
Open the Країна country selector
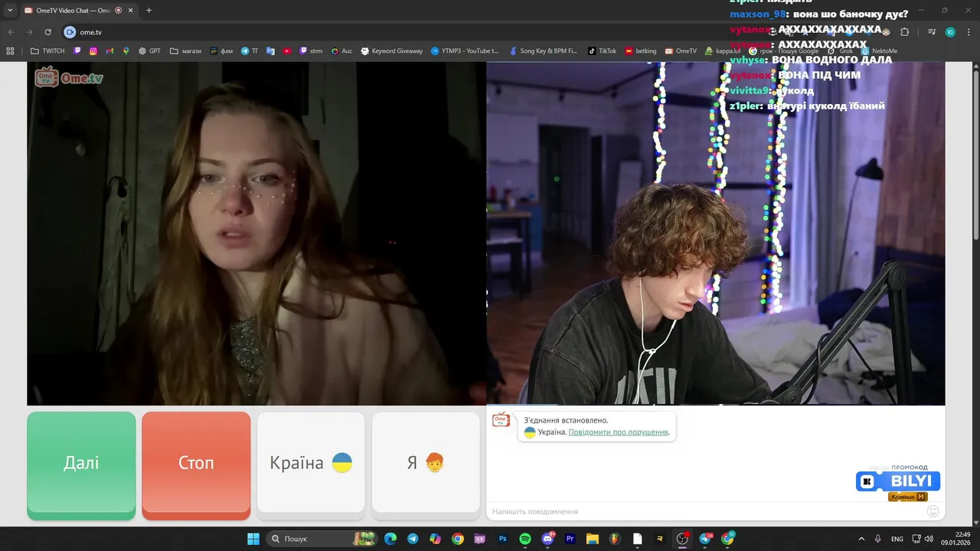[x=311, y=463]
